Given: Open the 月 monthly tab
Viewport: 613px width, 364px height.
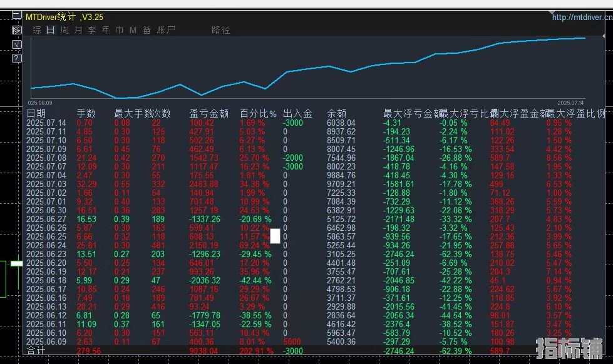Looking at the screenshot, I should tap(78, 30).
